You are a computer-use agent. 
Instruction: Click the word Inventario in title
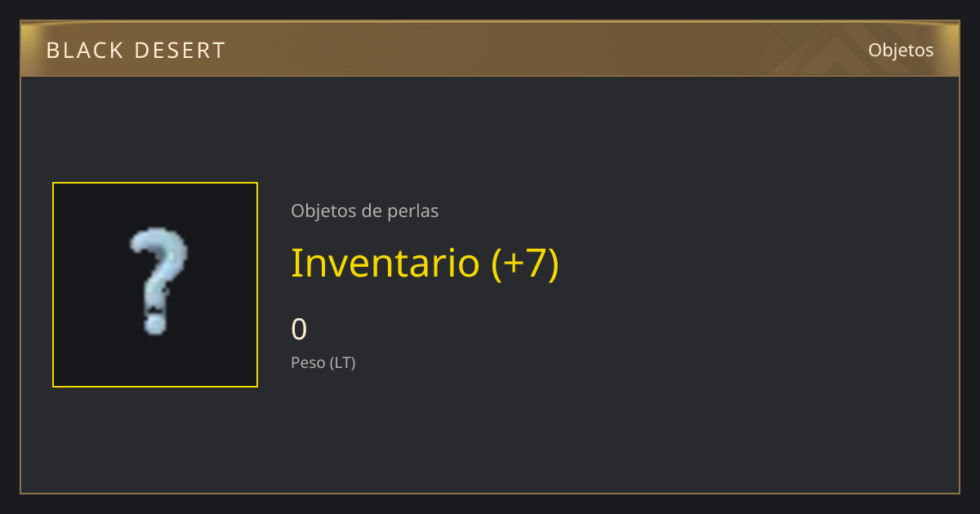coord(385,263)
